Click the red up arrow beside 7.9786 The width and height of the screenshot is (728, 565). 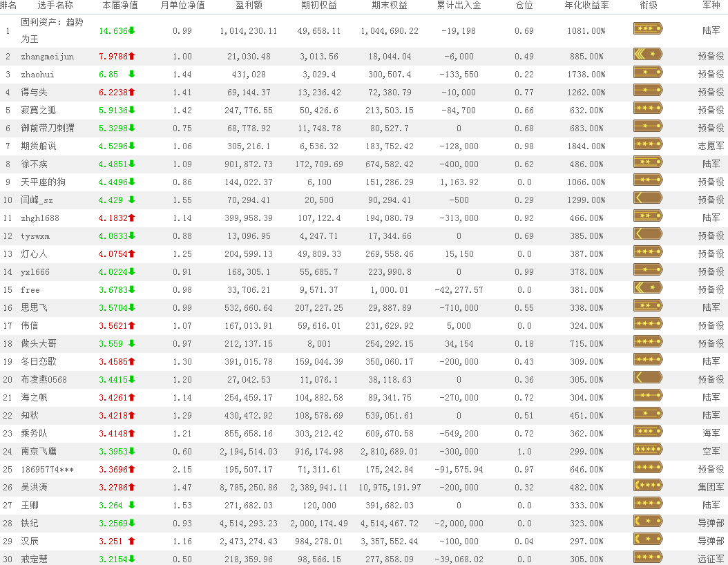[x=132, y=56]
